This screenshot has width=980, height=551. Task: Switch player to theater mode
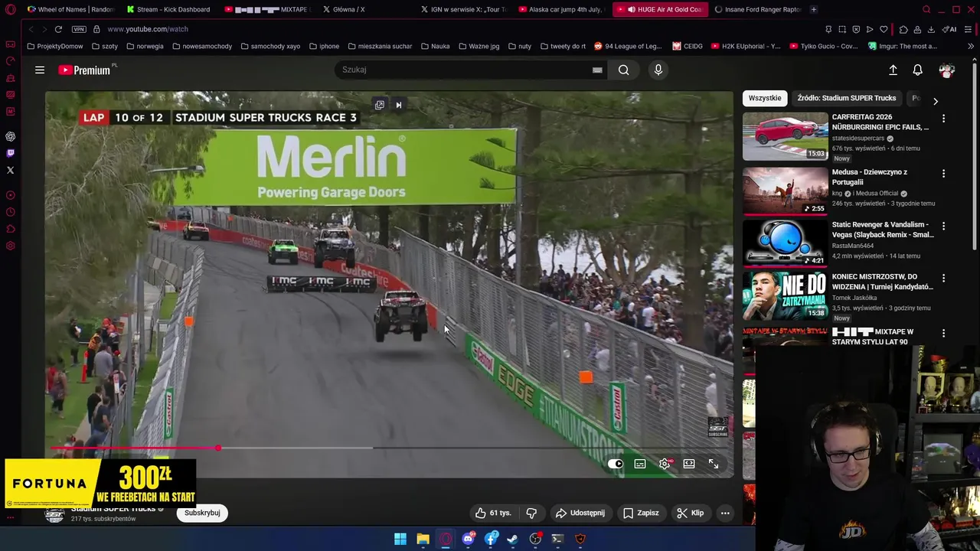tap(689, 464)
